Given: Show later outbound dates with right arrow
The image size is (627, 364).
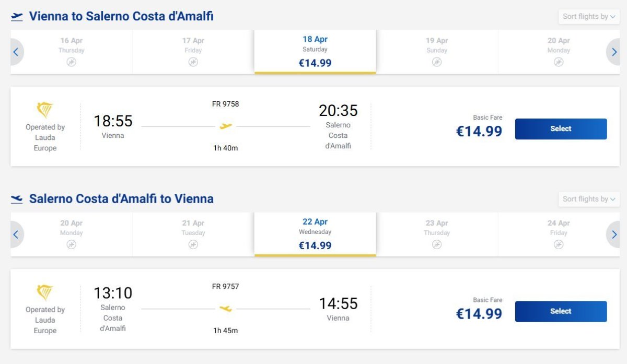Looking at the screenshot, I should click(x=613, y=52).
